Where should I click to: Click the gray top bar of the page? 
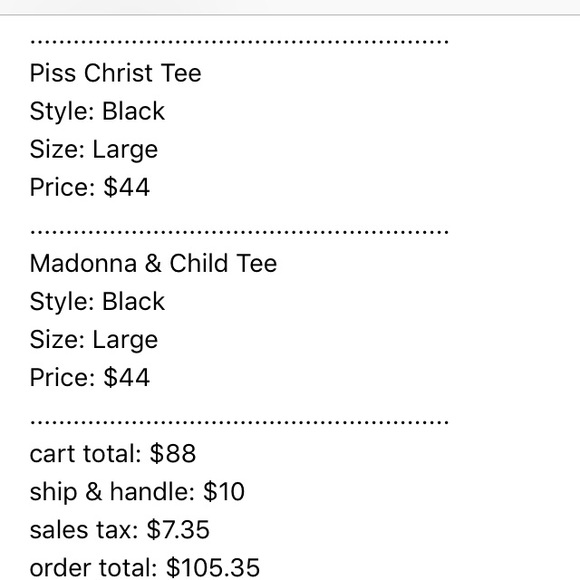(290, 7)
